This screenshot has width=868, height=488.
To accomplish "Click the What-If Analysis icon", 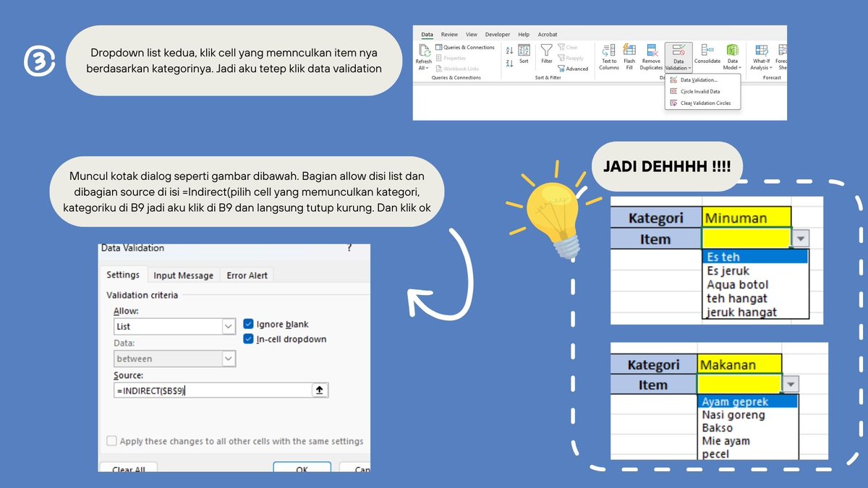I will 760,56.
